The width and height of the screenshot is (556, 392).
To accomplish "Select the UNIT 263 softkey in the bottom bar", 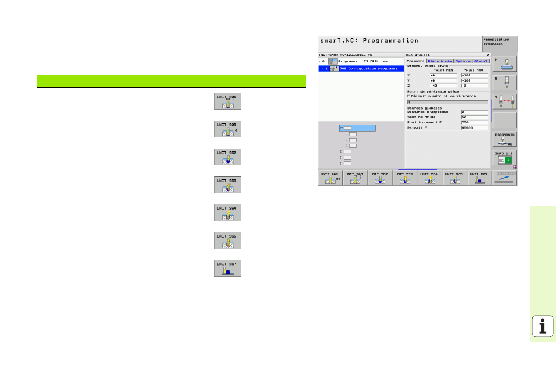I will tap(404, 178).
